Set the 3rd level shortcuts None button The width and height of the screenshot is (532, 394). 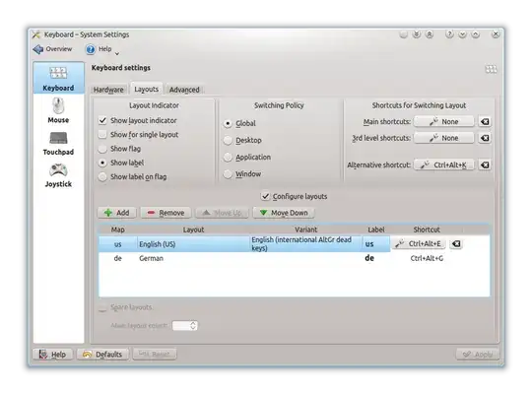tap(443, 138)
